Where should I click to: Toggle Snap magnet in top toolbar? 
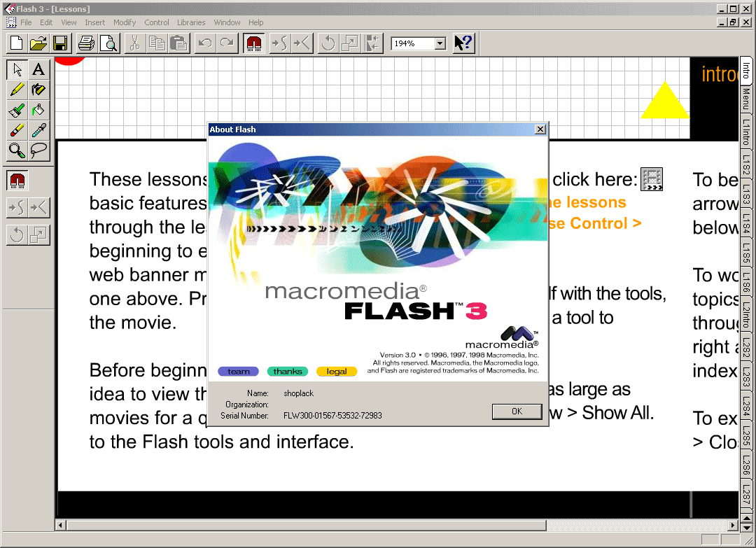[x=253, y=43]
